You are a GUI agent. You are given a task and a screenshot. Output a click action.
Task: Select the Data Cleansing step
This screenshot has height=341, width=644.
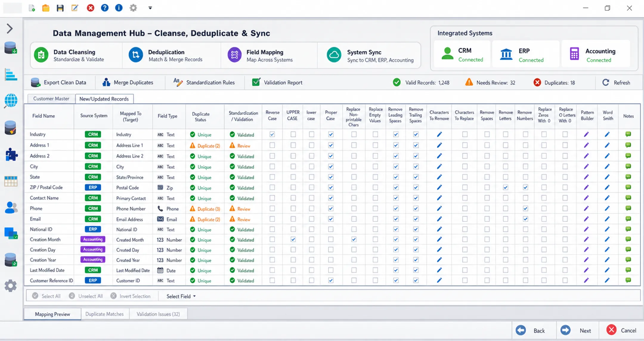(x=76, y=55)
